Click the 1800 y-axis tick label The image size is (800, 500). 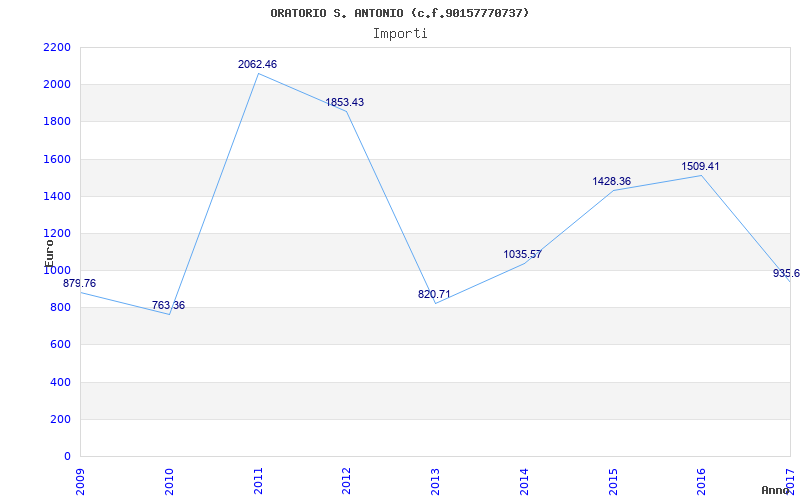57,122
